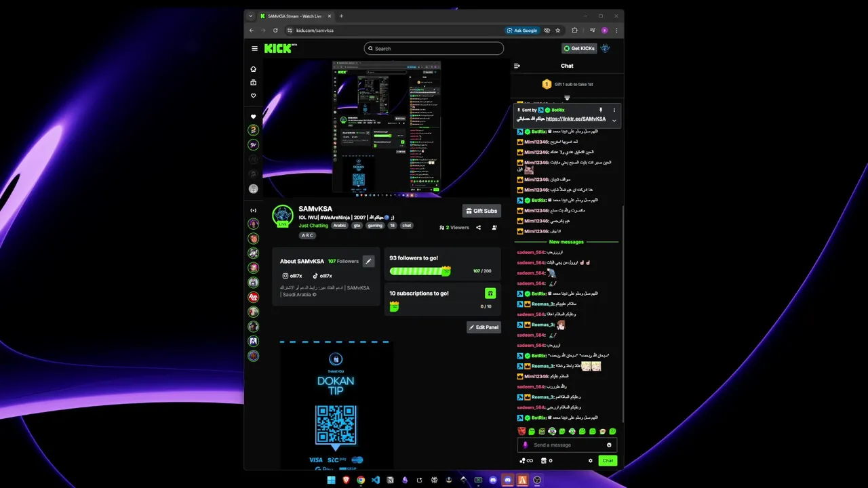868x488 pixels.
Task: Click the New messages divider
Action: [x=566, y=242]
